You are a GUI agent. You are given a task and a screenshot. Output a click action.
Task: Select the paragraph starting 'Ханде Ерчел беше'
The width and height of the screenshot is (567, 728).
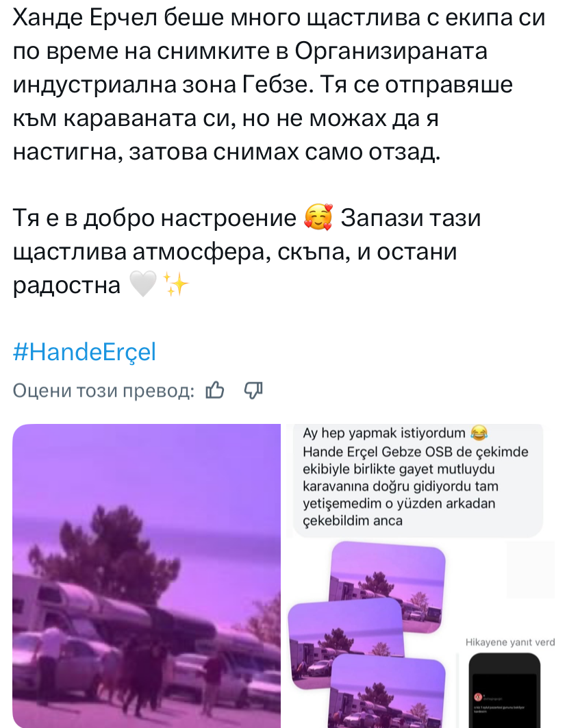coord(279,85)
